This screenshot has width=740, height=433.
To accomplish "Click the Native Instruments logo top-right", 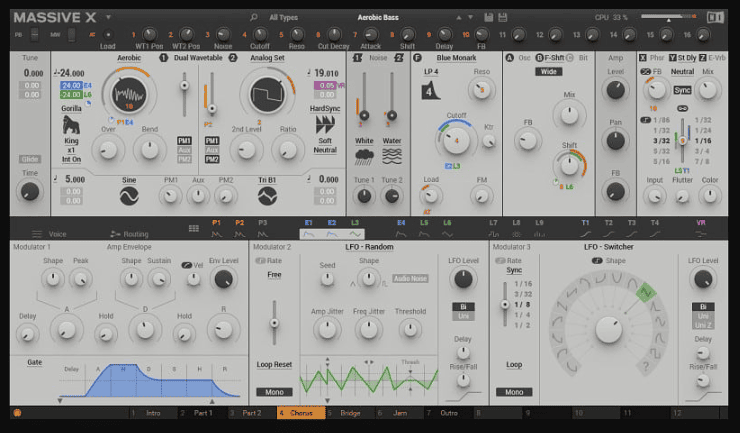I will (715, 17).
